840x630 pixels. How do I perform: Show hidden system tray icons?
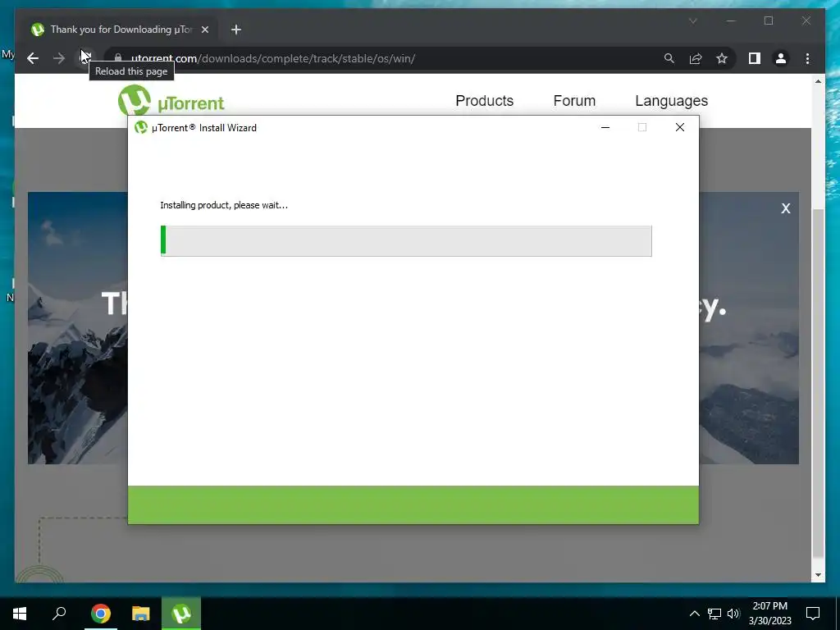tap(694, 614)
